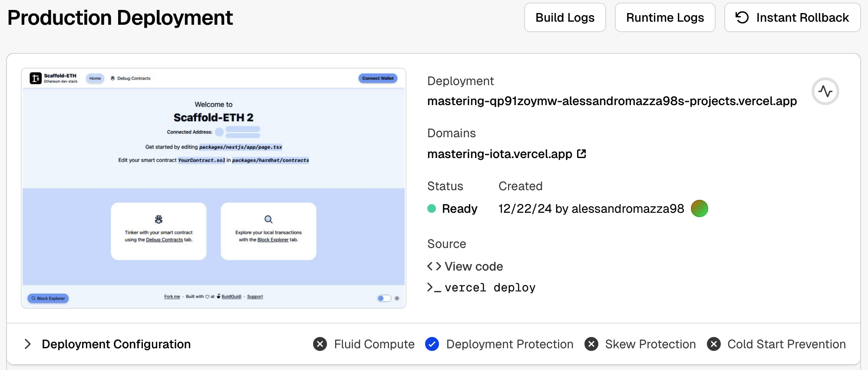Click the Instant Rollback button
This screenshot has width=868, height=370.
click(792, 17)
